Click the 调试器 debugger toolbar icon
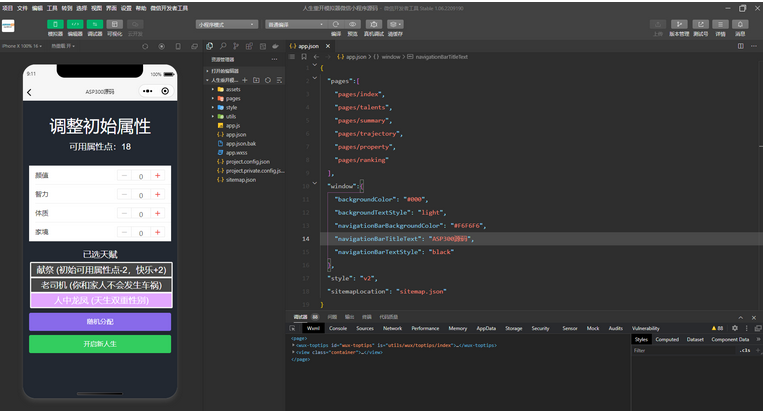This screenshot has height=411, width=763. click(95, 23)
